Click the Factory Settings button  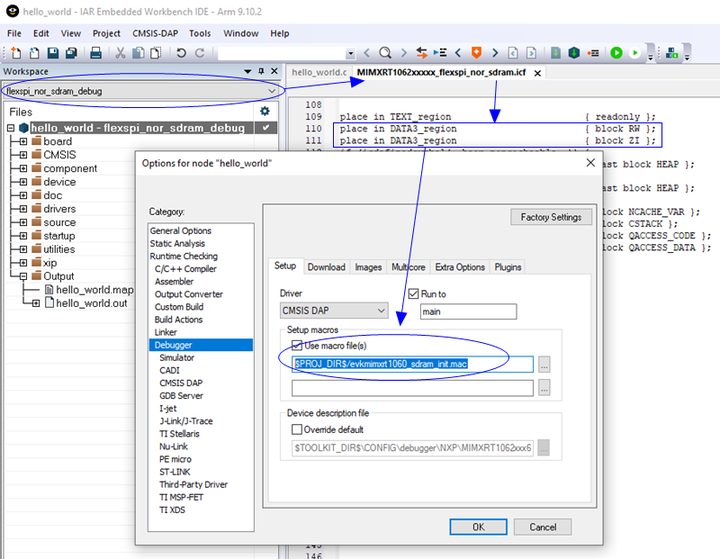click(x=550, y=217)
